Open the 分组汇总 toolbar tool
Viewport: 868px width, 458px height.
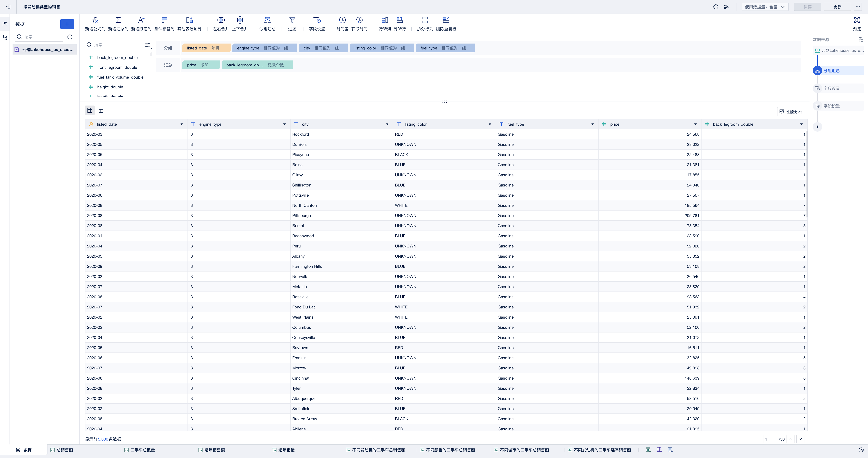267,20
